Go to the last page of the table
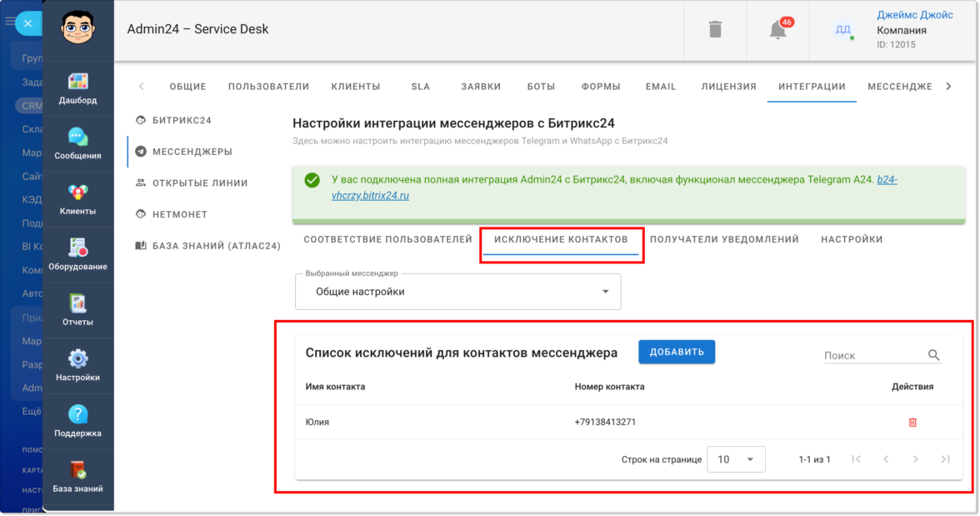The image size is (980, 516). tap(946, 459)
